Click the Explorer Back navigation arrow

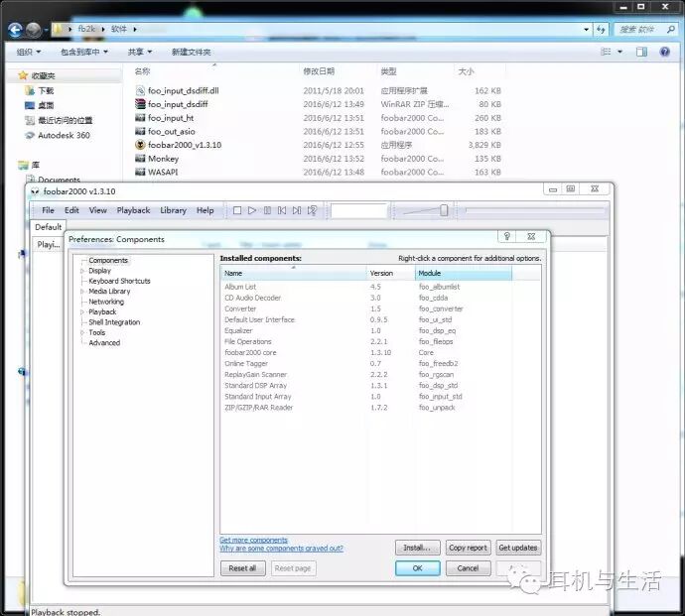coord(15,30)
